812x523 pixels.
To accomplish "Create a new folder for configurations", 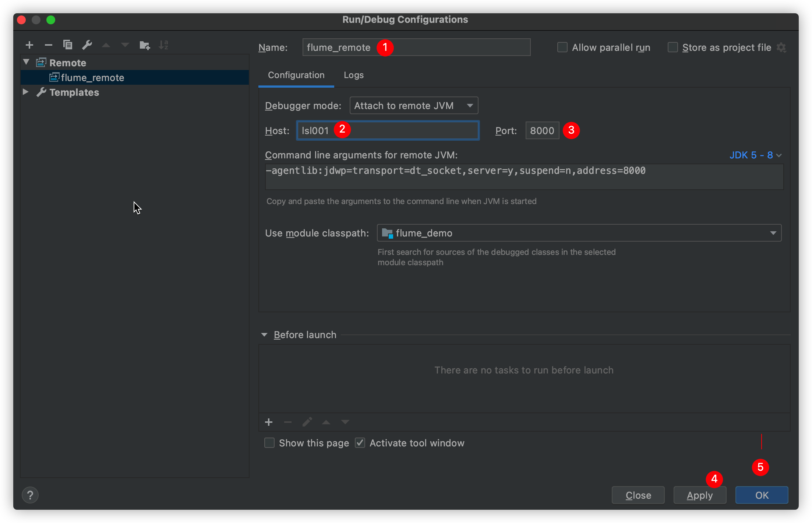I will [145, 45].
